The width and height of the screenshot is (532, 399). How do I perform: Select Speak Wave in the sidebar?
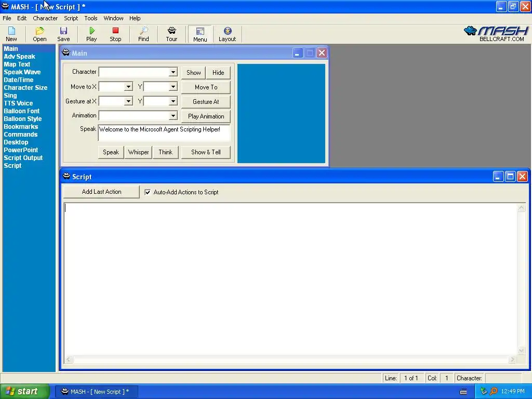[22, 72]
